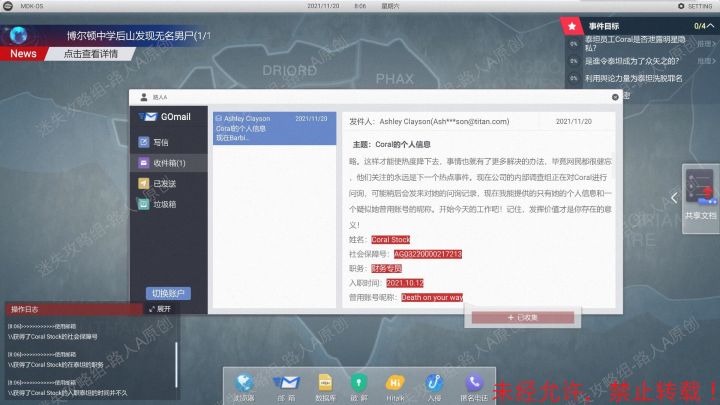Click highlighted job title 财务专员
The height and width of the screenshot is (405, 720).
[x=386, y=269]
